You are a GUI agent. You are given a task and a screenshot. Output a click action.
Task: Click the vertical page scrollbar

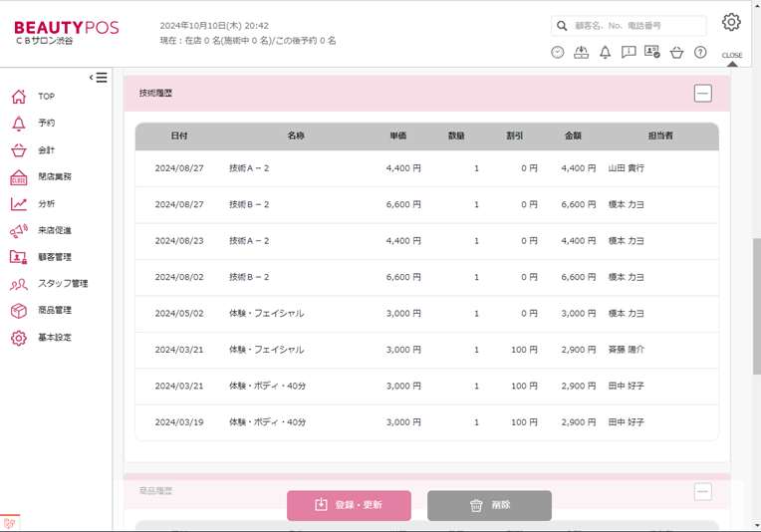(756, 299)
